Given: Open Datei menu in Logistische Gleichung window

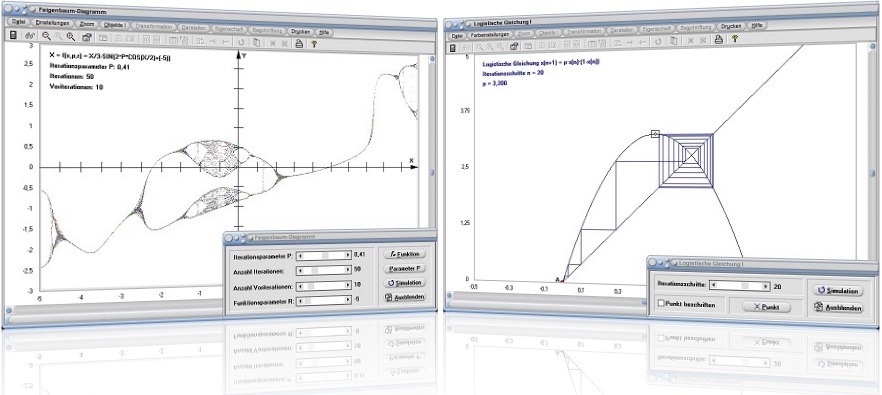Looking at the screenshot, I should (457, 35).
